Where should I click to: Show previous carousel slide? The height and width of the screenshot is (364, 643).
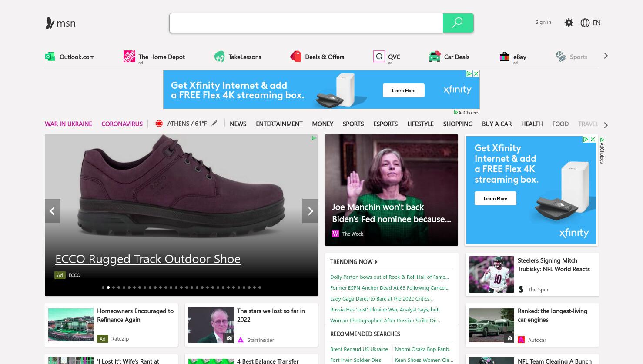coord(53,211)
